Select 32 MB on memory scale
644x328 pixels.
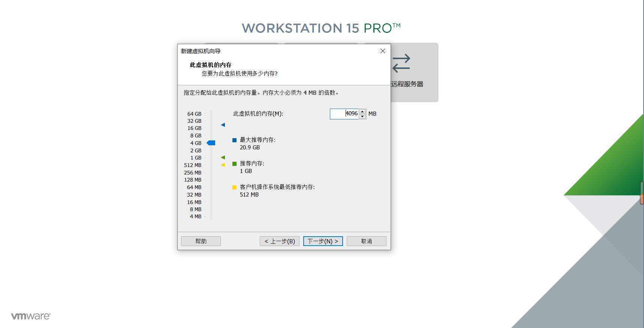pyautogui.click(x=194, y=195)
